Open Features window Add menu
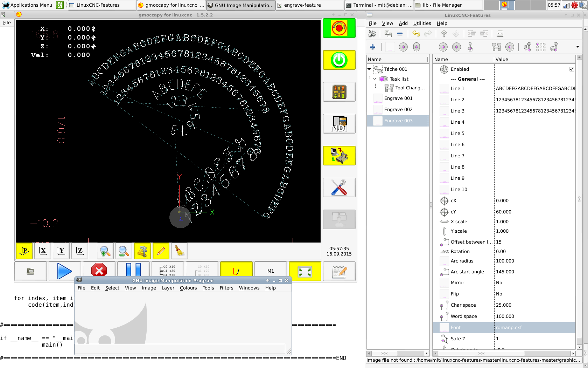The height and width of the screenshot is (368, 588). tap(403, 23)
